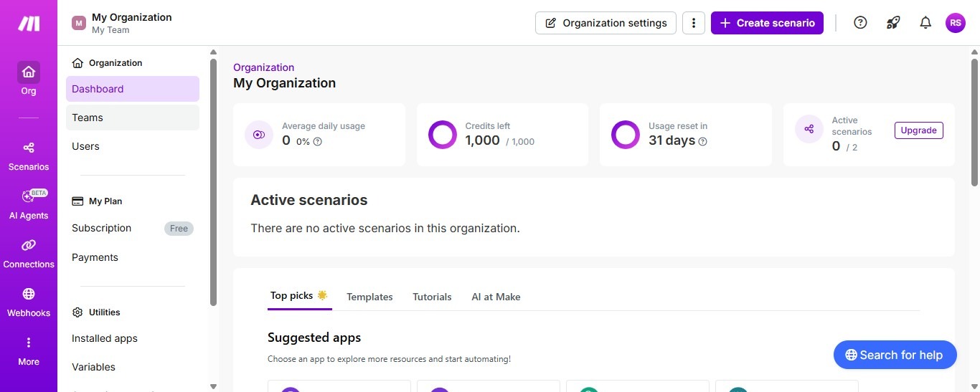Click the Suggested apps heading
Screen dimensions: 980x392
tap(314, 338)
